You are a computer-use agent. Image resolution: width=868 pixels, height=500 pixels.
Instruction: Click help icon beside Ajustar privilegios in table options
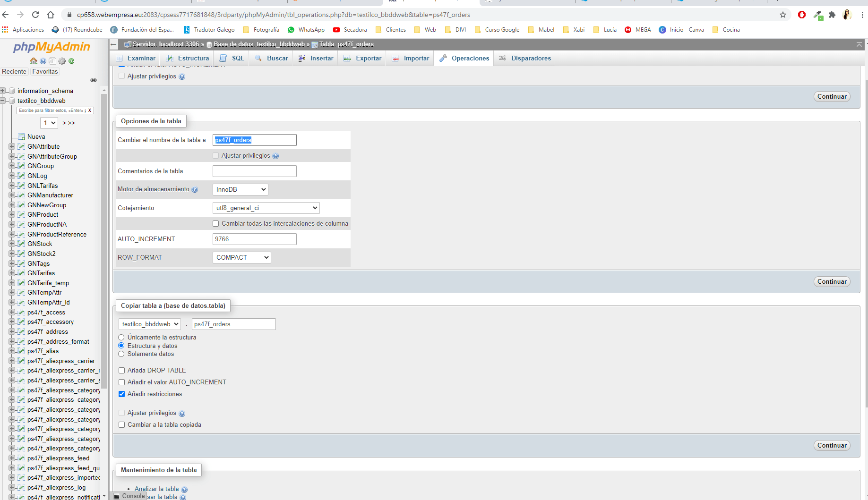[275, 156]
